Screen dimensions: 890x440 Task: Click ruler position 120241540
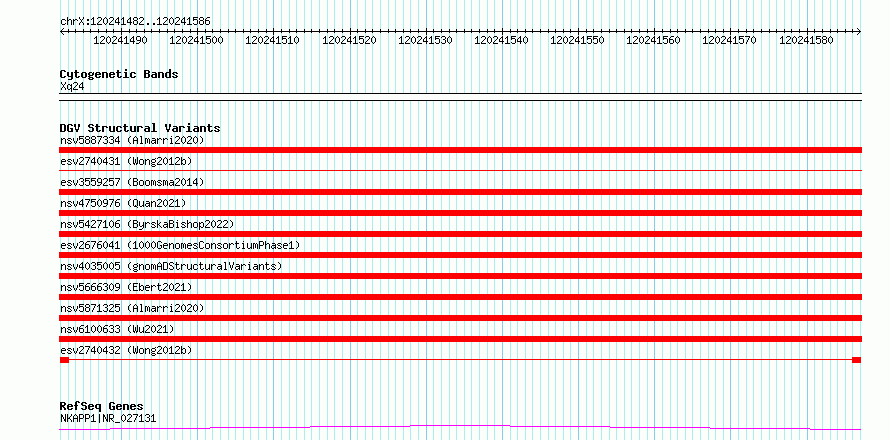pyautogui.click(x=501, y=41)
